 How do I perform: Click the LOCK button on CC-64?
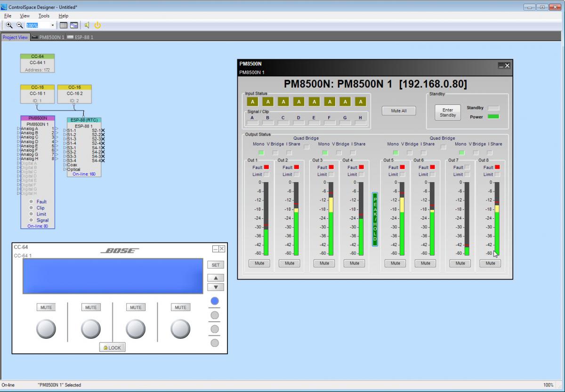112,348
